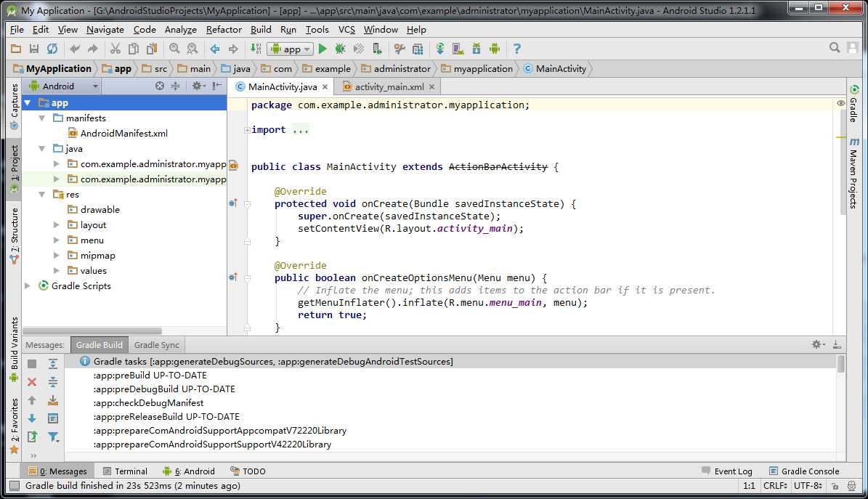Expand the layout folder
This screenshot has height=499, width=868.
point(57,225)
